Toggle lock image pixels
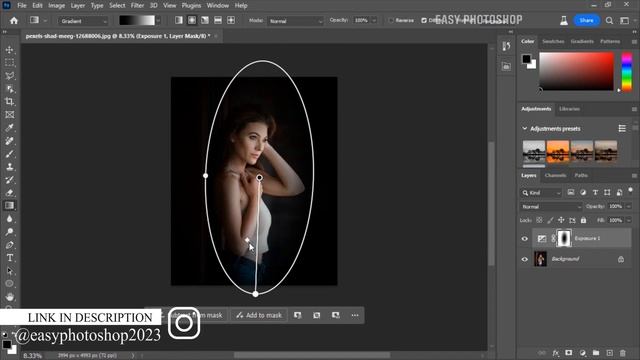The height and width of the screenshot is (360, 640). [x=550, y=220]
